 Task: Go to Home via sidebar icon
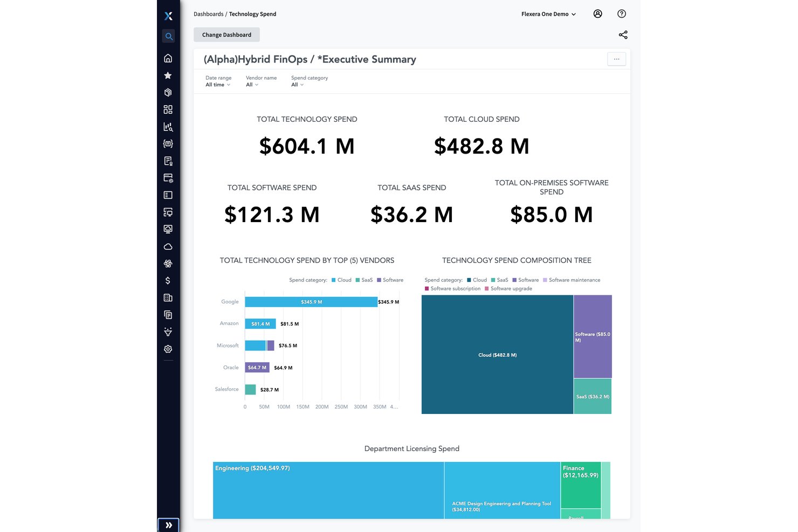[168, 58]
